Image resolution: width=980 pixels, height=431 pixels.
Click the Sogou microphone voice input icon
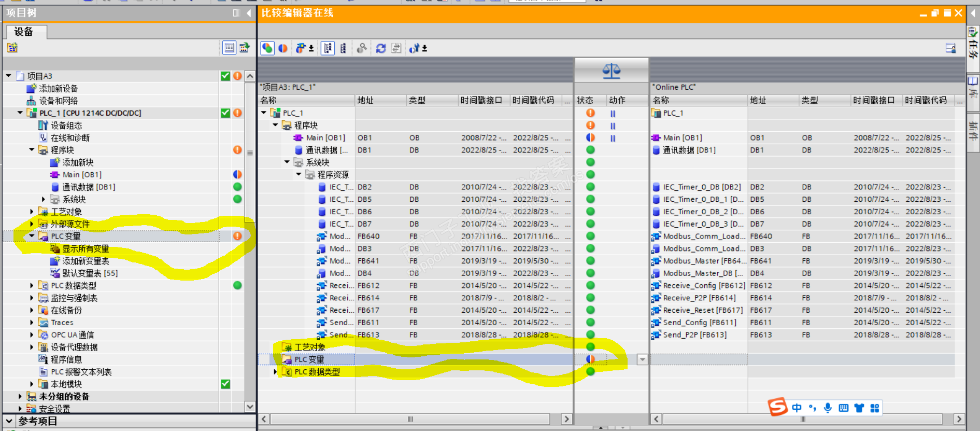(x=828, y=408)
